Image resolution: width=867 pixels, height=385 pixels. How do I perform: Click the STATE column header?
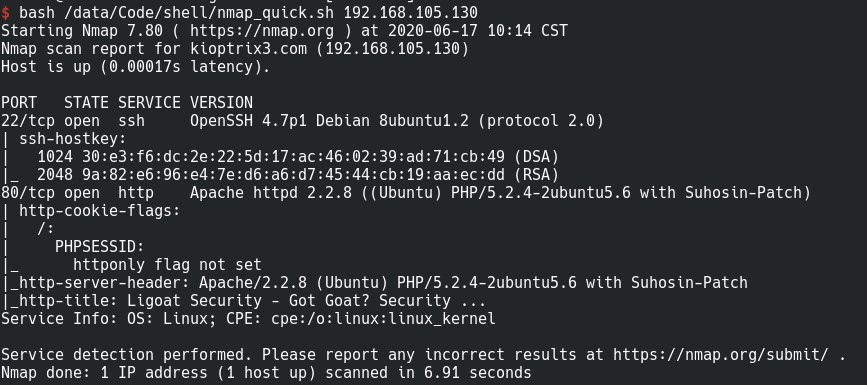click(x=86, y=102)
